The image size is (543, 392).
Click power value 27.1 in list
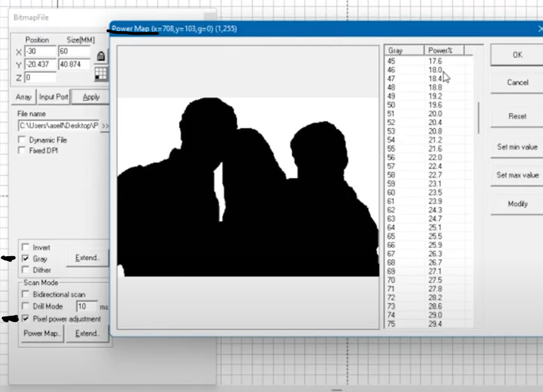pyautogui.click(x=435, y=271)
